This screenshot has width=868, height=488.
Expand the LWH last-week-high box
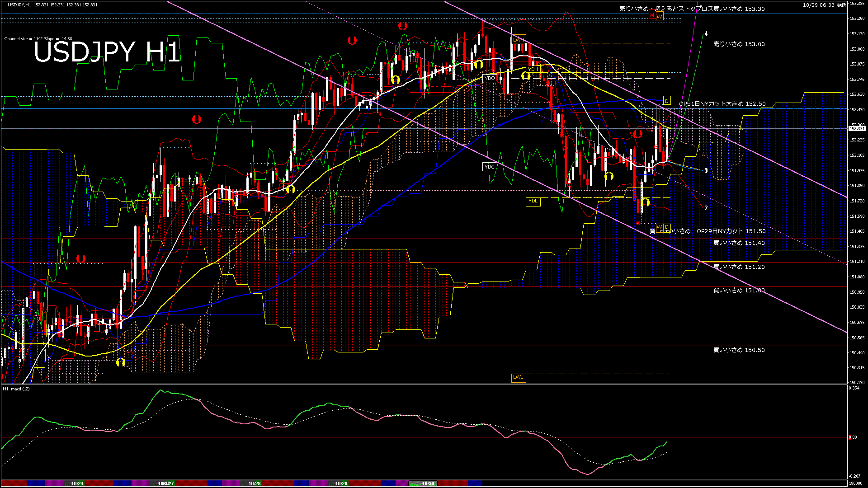(x=518, y=40)
